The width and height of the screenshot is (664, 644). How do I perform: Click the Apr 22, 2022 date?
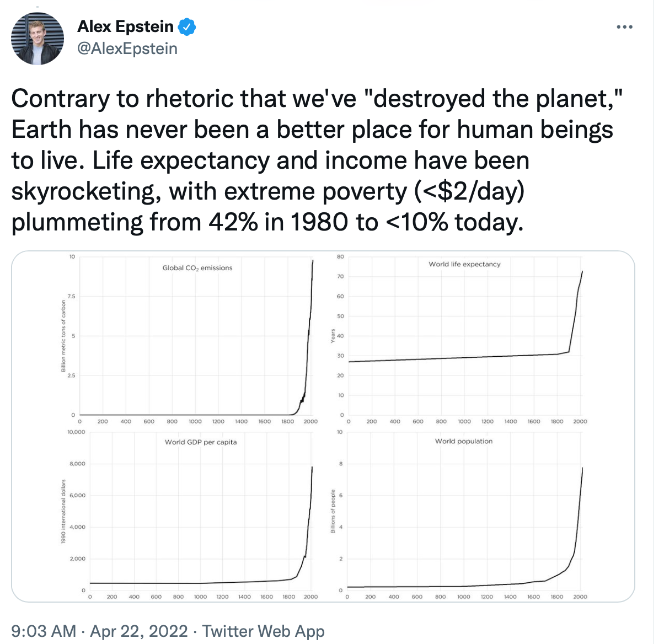[139, 631]
